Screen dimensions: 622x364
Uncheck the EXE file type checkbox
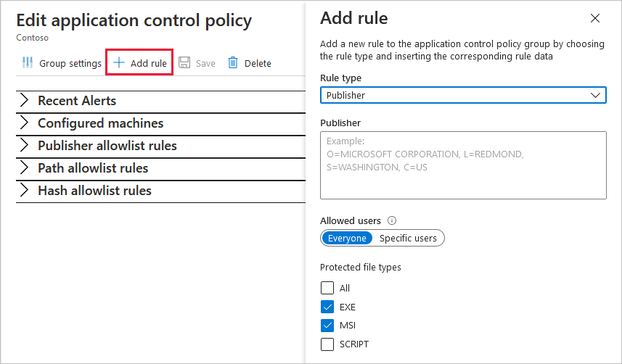tap(327, 307)
